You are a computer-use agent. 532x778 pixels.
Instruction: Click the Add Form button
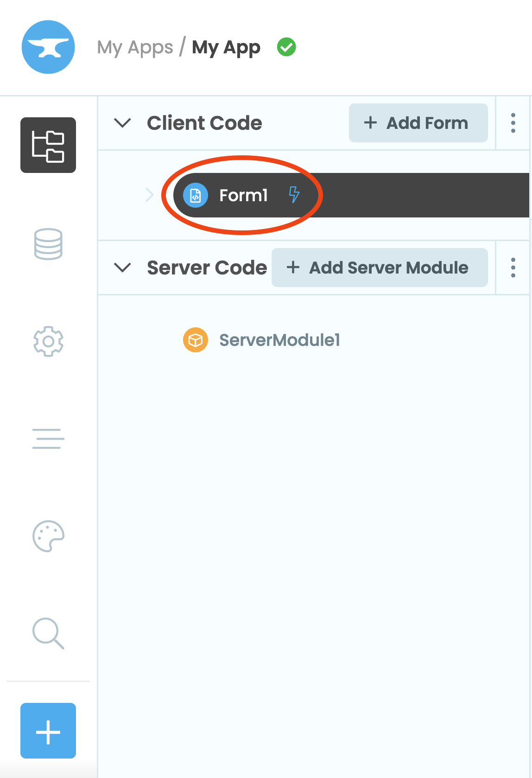418,123
